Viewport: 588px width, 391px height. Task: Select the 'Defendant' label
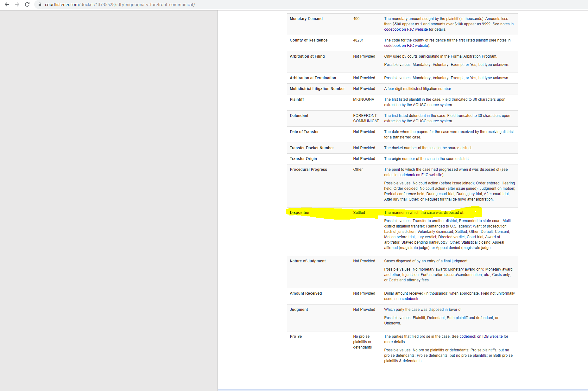[299, 116]
